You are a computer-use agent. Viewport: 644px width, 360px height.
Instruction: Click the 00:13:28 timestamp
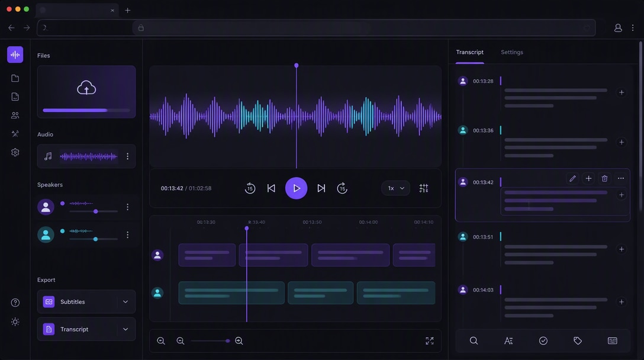coord(483,81)
